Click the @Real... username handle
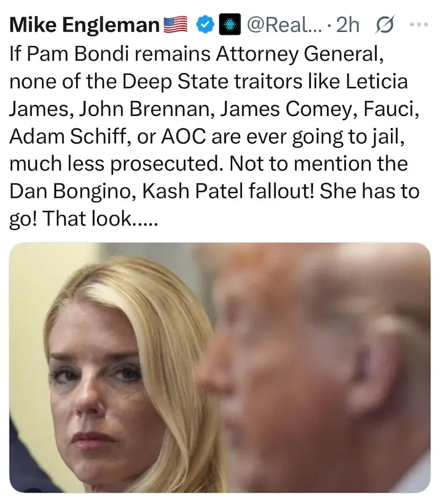The height and width of the screenshot is (504, 443). [284, 24]
